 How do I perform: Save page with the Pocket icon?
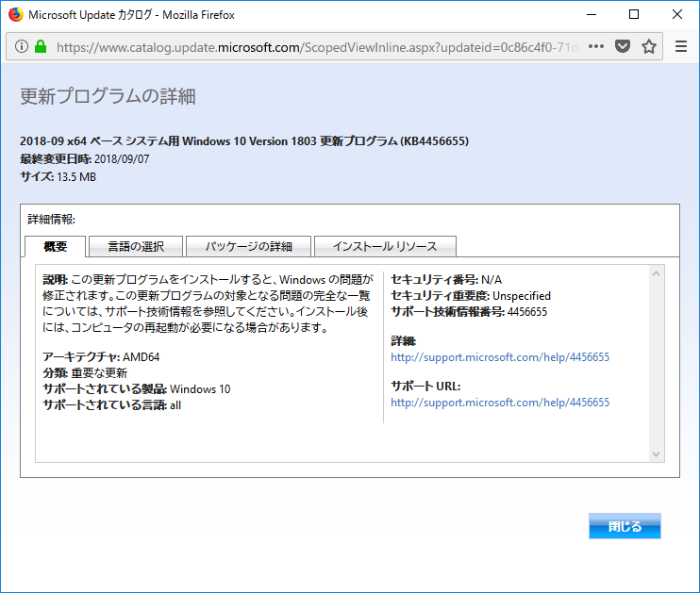click(x=623, y=46)
